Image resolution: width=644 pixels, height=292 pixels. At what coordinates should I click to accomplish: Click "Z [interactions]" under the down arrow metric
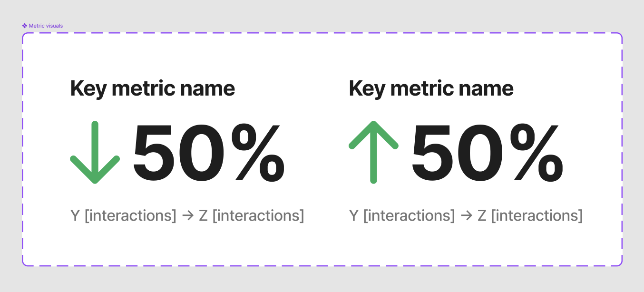point(251,216)
